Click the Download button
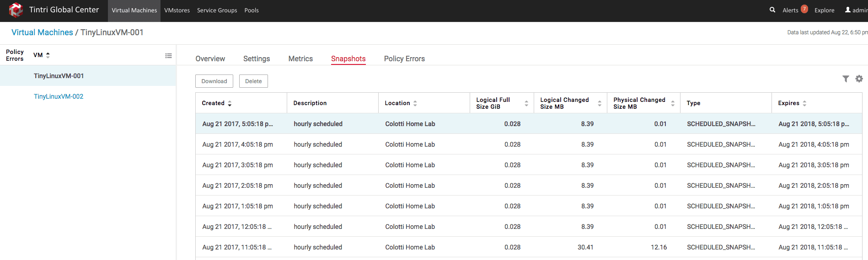 pyautogui.click(x=214, y=81)
